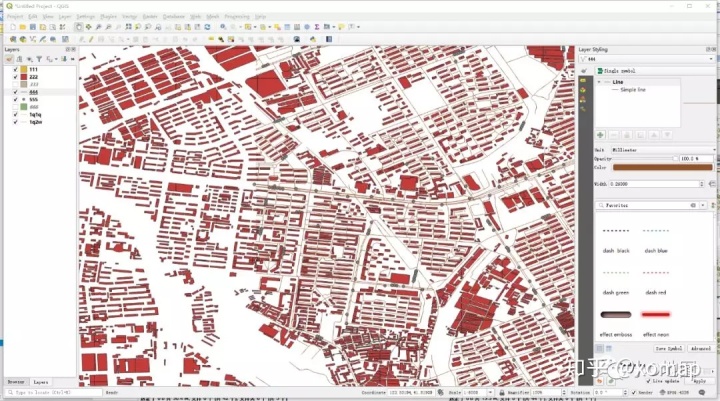This screenshot has width=720, height=401.
Task: Open the Scale dropdown in status bar
Action: click(490, 393)
